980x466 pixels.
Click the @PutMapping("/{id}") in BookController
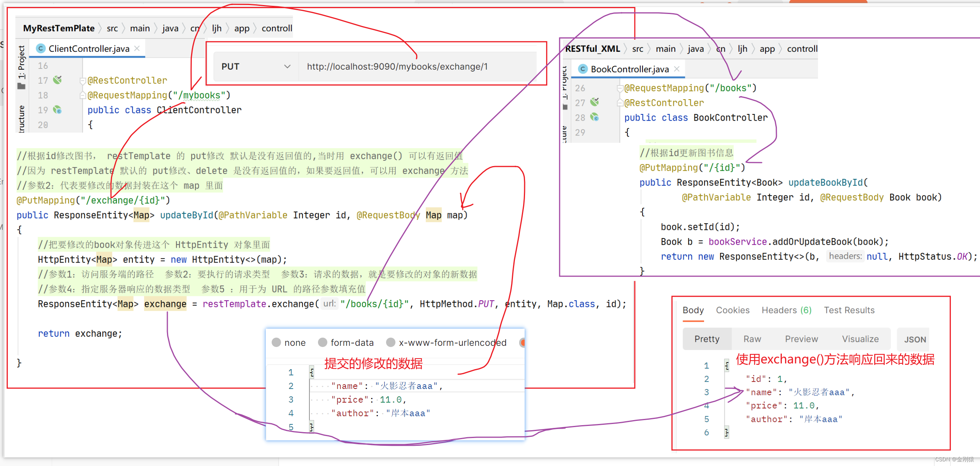692,168
